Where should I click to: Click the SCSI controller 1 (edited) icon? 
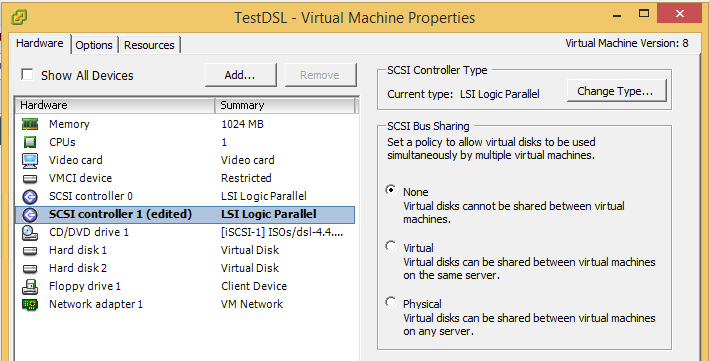(x=30, y=214)
